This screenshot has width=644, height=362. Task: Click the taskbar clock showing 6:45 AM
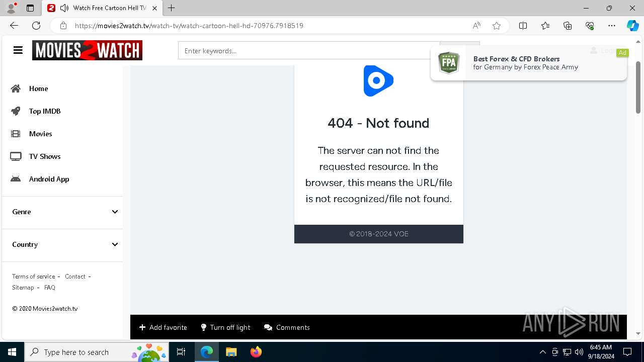tap(601, 352)
